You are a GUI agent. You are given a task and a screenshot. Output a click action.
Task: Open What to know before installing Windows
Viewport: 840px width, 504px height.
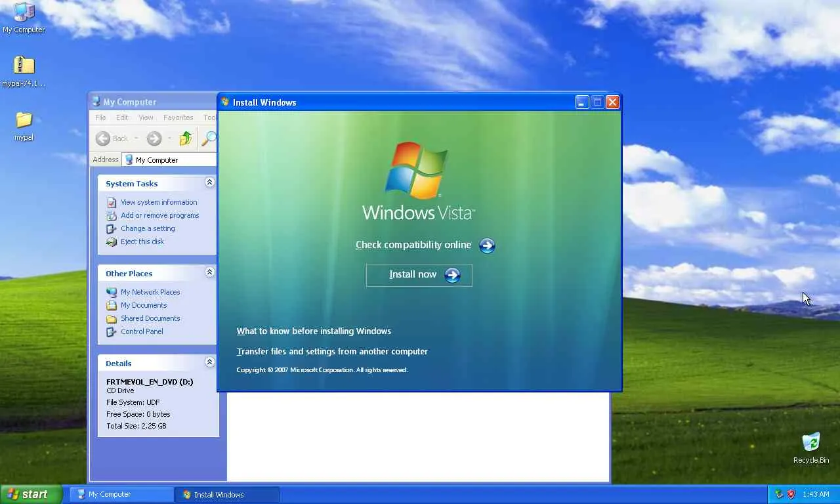click(314, 331)
